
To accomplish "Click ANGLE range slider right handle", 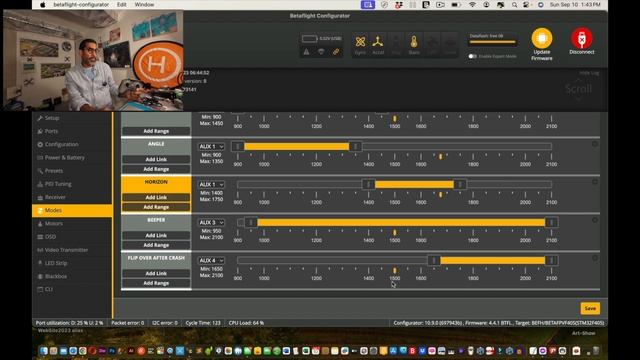I will (356, 147).
